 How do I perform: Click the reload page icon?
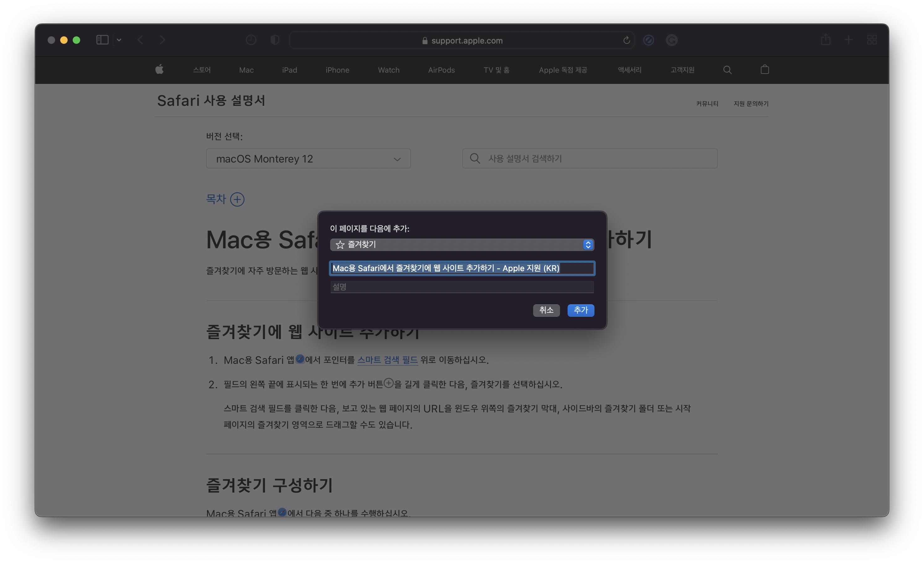626,40
